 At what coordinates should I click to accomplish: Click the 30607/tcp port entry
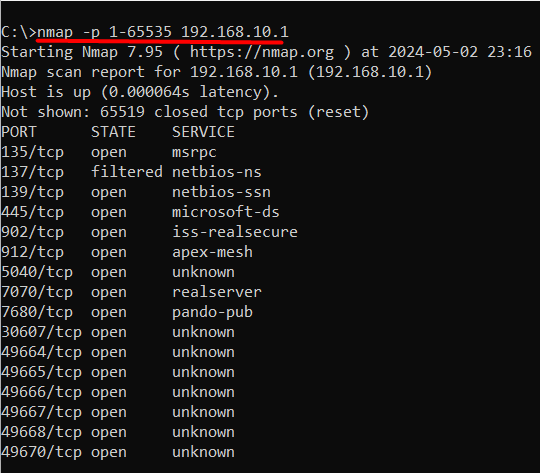tap(41, 332)
